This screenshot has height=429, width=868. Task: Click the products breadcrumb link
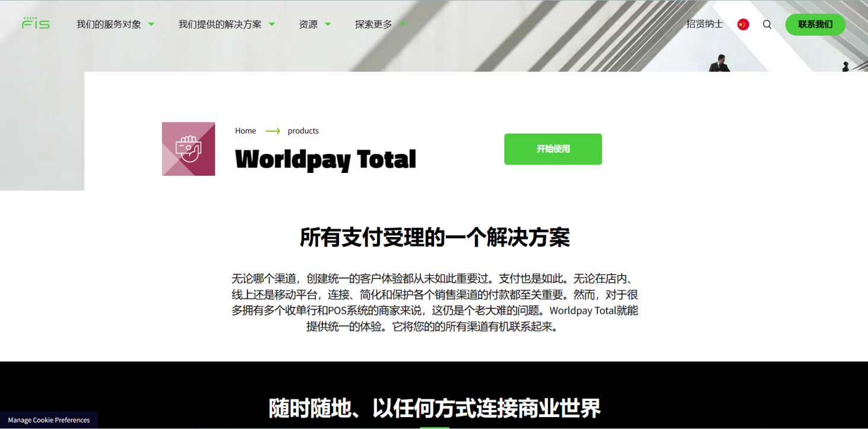coord(303,131)
